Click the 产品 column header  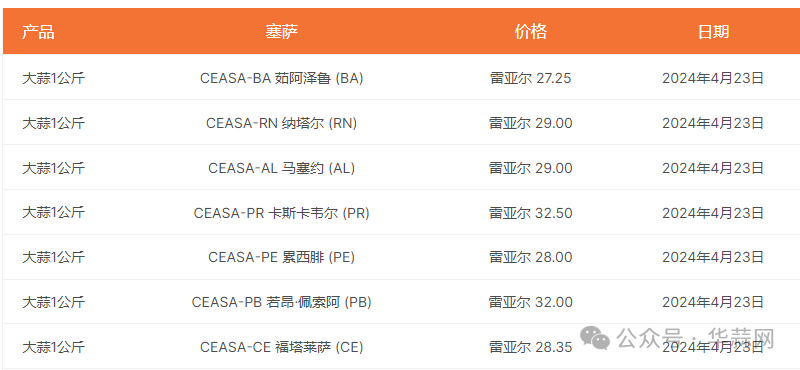coord(38,32)
